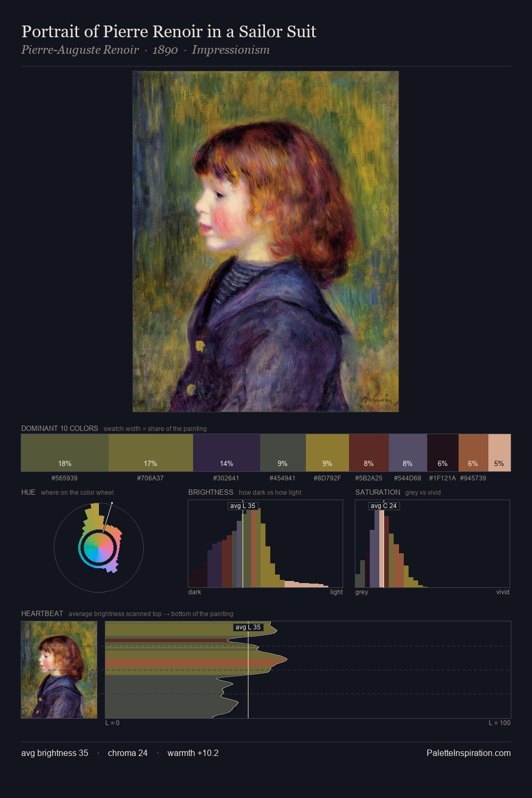Viewport: 532px width, 798px height.
Task: Select the hex code #706A37 label
Action: (151, 478)
